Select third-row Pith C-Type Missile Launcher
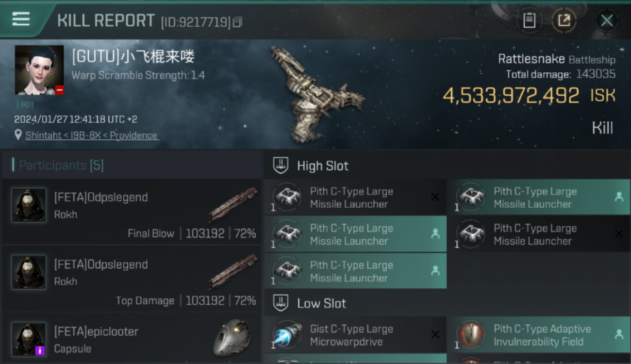This screenshot has height=364, width=631. point(355,271)
